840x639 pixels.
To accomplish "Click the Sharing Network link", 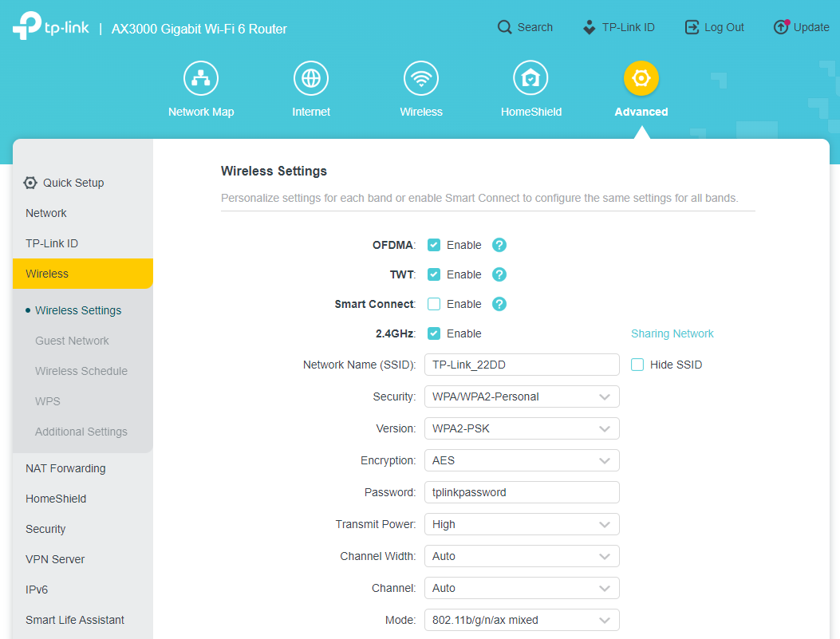I will click(672, 333).
